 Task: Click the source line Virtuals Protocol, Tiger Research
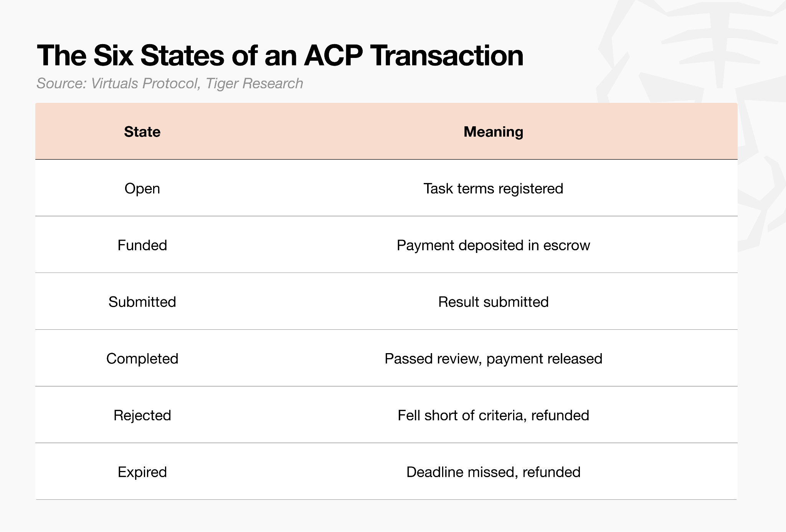click(x=170, y=83)
